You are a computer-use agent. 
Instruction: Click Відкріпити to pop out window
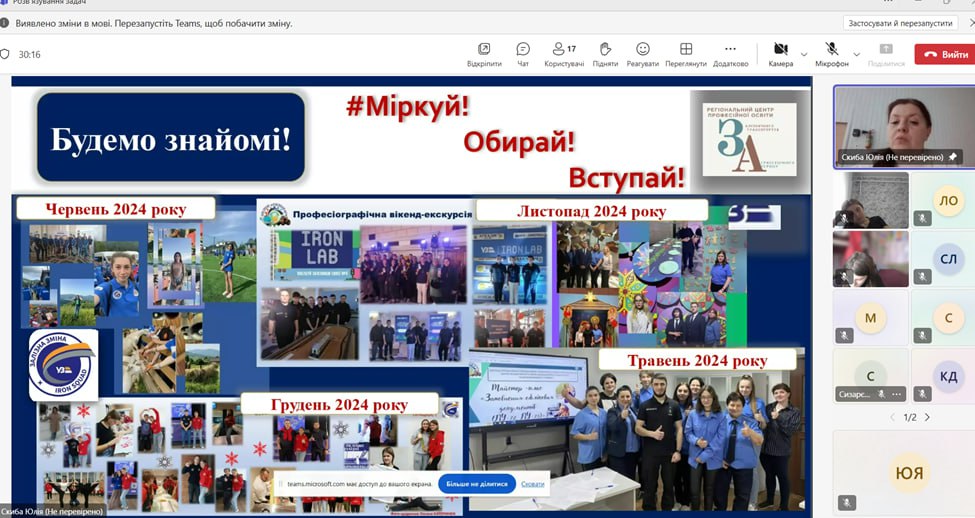click(484, 54)
